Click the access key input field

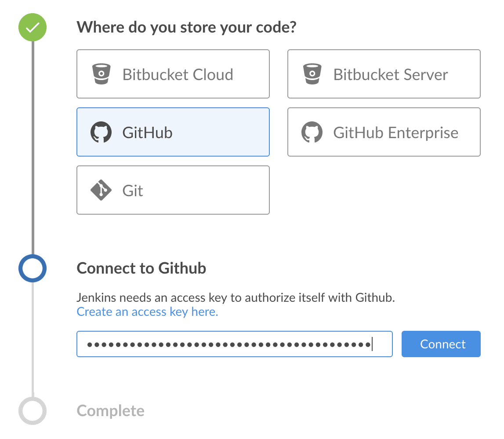point(235,344)
